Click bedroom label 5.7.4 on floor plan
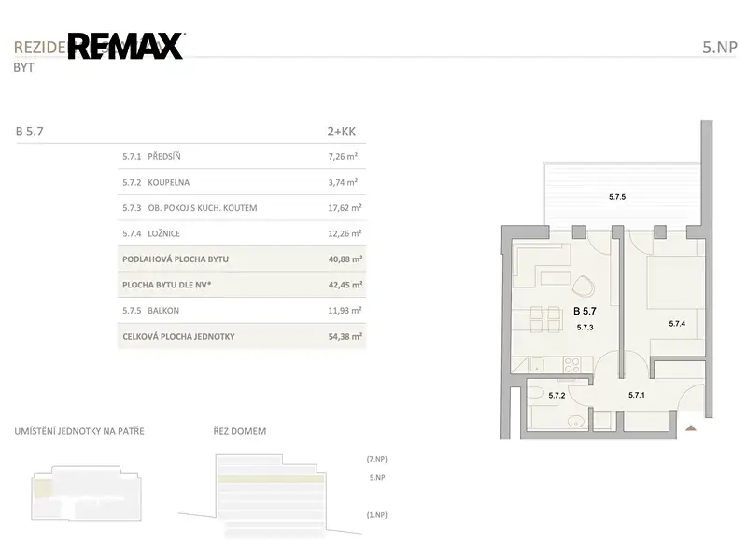 click(677, 323)
